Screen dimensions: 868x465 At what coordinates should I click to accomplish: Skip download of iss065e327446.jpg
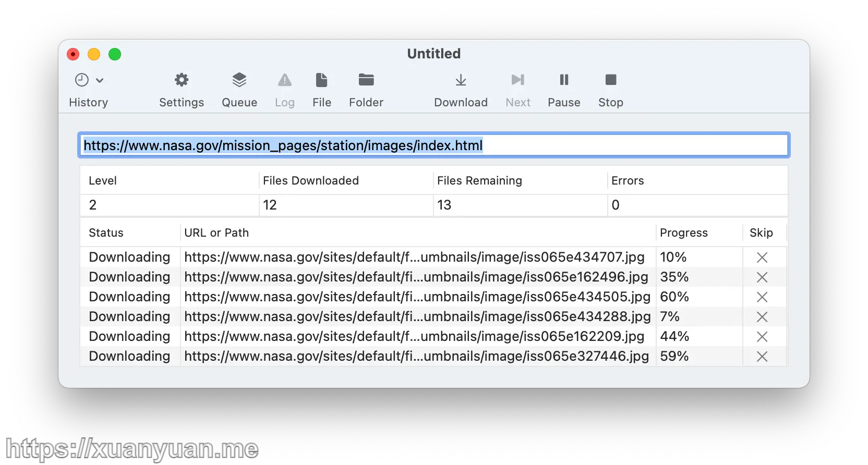point(762,357)
